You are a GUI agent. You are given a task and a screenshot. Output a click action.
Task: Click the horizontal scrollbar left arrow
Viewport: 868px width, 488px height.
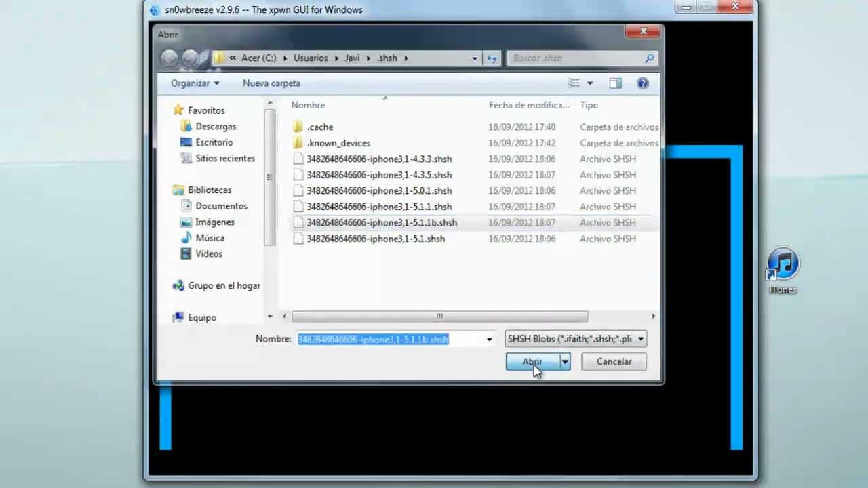pos(285,317)
